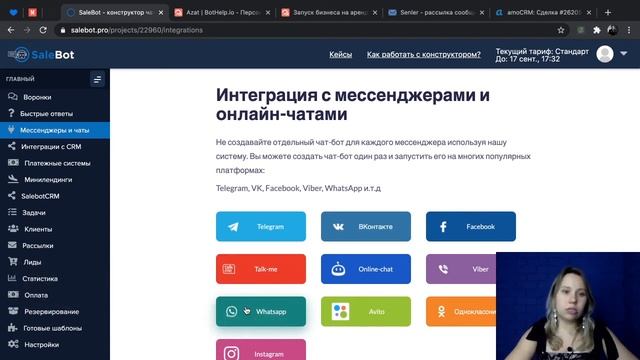Screen dimensions: 640x360
Task: Open Задачи in the sidebar
Action: pyautogui.click(x=55, y=213)
